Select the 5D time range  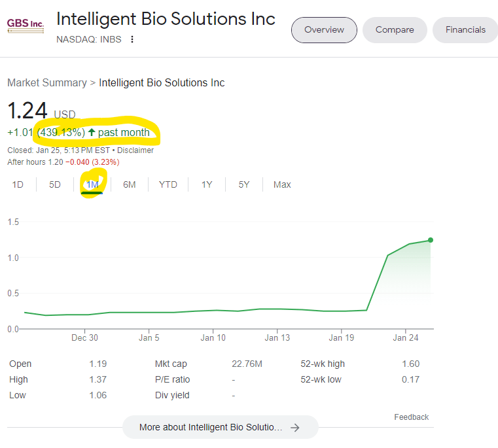(x=55, y=184)
